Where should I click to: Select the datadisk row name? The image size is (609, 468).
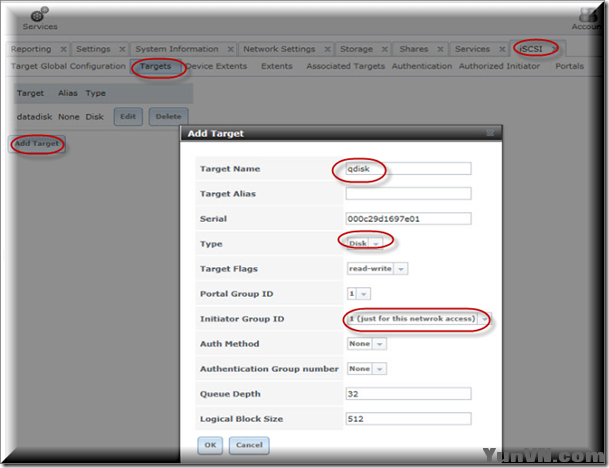pos(34,117)
